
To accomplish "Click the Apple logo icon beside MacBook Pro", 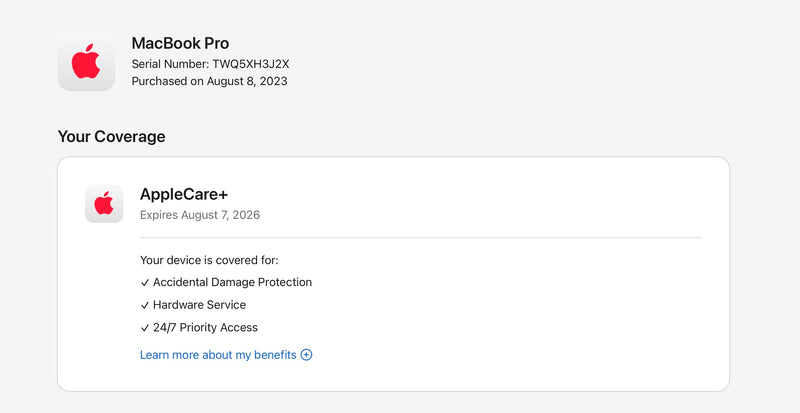I will (86, 62).
